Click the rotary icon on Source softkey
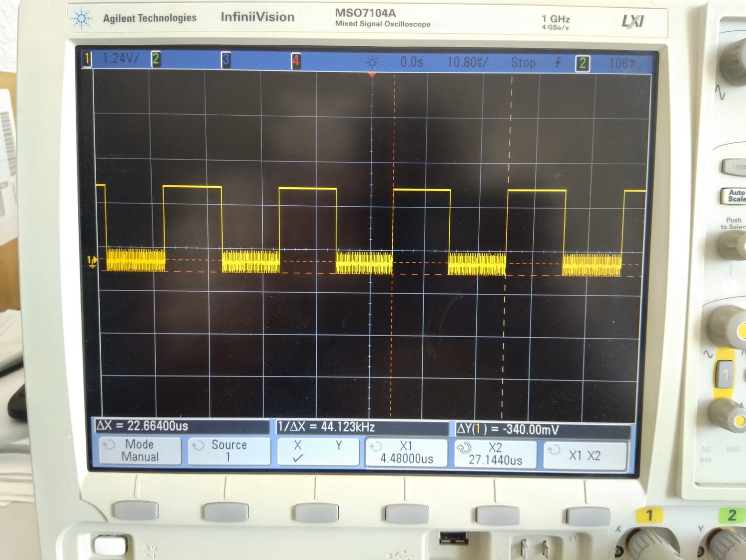 198,445
